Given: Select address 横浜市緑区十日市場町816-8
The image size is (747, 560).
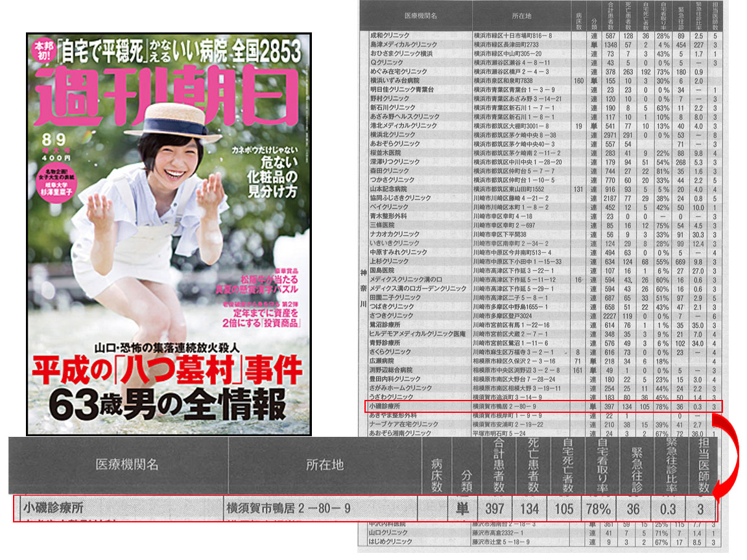Looking at the screenshot, I should click(x=513, y=36).
